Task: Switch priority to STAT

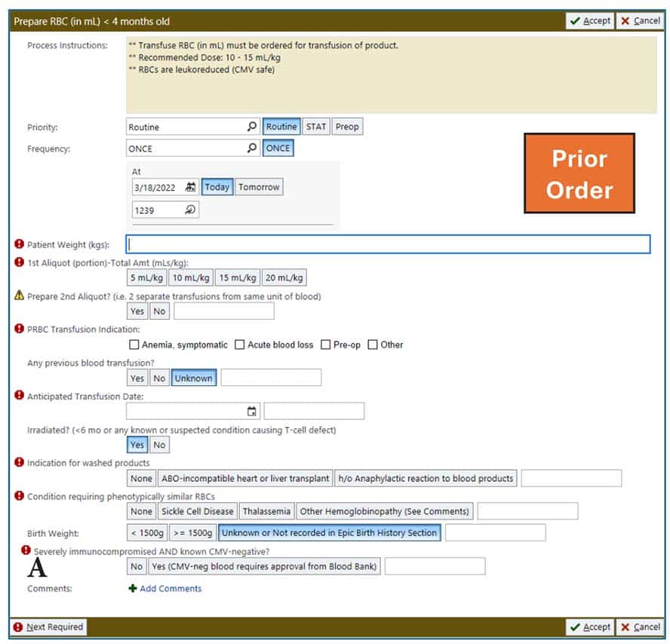Action: coord(315,126)
